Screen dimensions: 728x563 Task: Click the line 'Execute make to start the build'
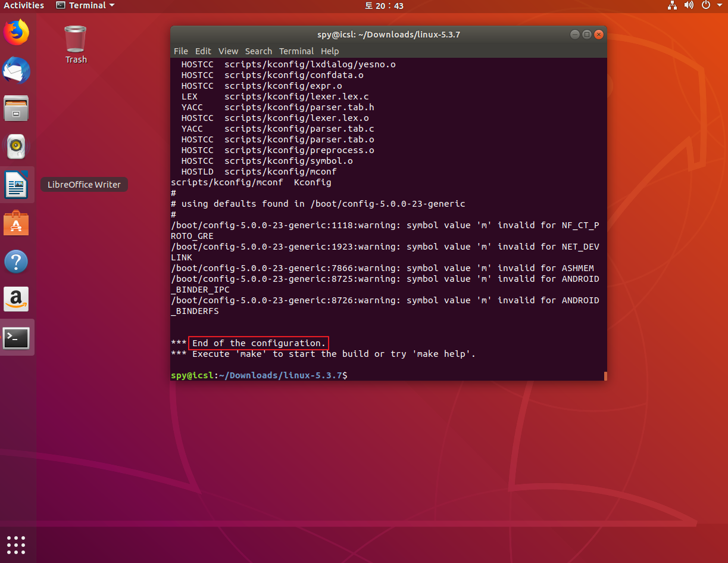point(323,354)
